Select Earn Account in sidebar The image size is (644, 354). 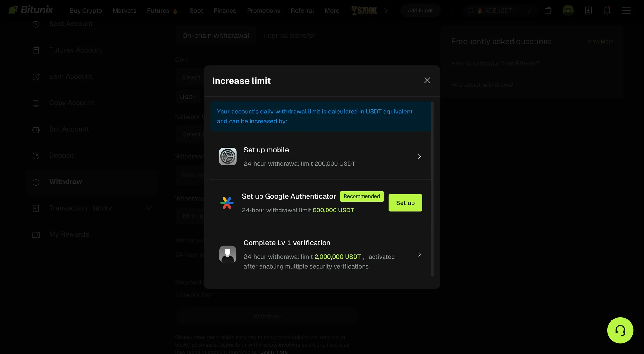click(x=71, y=77)
